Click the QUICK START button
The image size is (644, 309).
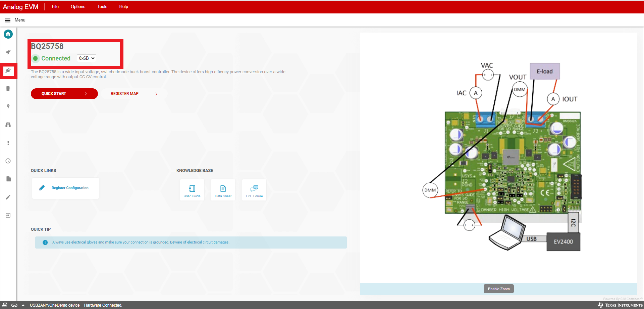pos(64,94)
